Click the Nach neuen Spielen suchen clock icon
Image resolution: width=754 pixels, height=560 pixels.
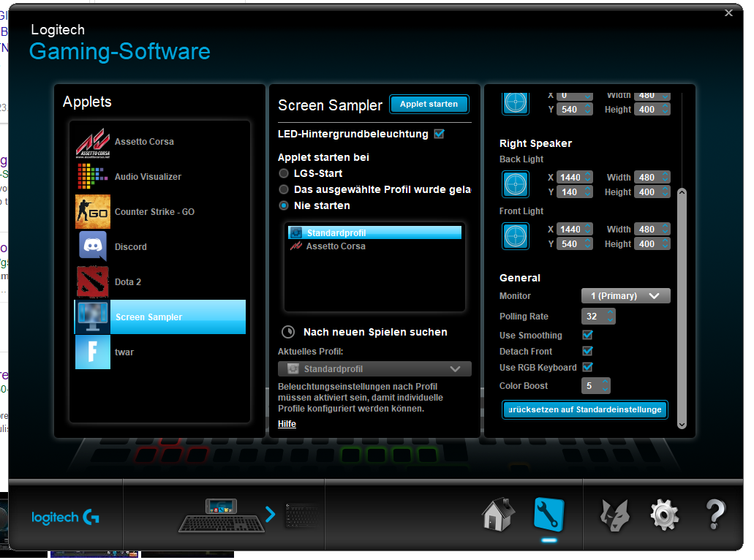pos(287,332)
